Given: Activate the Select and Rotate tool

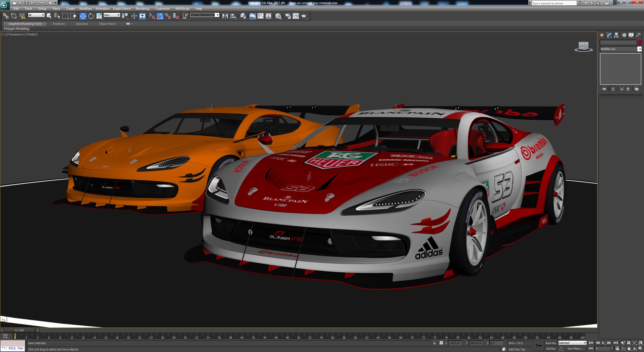Looking at the screenshot, I should 91,16.
